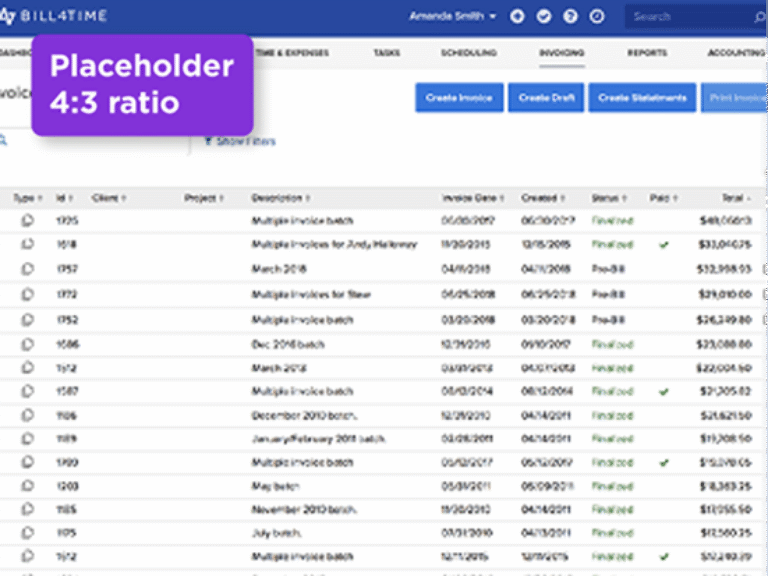Open the help question mark icon
768x576 pixels.
[x=570, y=16]
